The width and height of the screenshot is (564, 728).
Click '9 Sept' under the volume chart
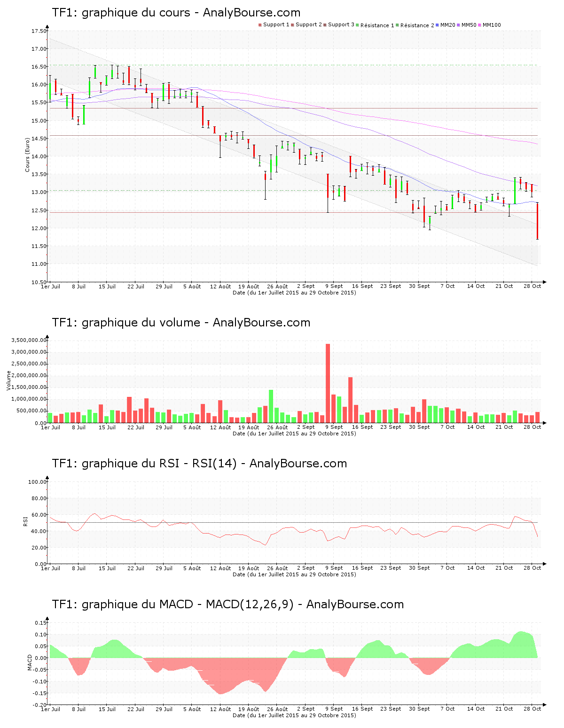[334, 427]
